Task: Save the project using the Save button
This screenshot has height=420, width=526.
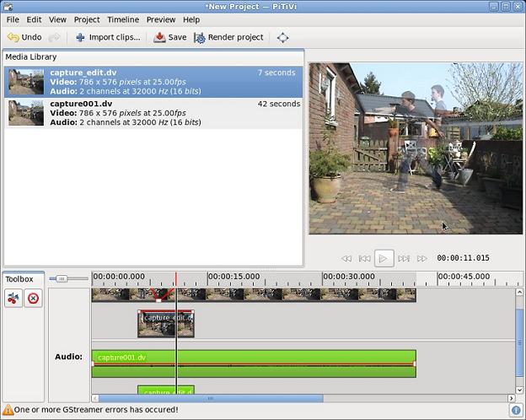Action: [x=169, y=37]
